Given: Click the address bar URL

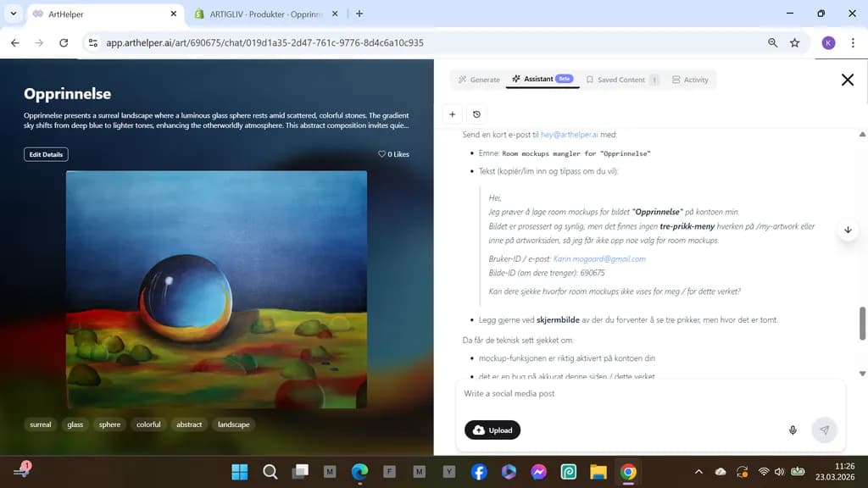Looking at the screenshot, I should click(x=264, y=42).
